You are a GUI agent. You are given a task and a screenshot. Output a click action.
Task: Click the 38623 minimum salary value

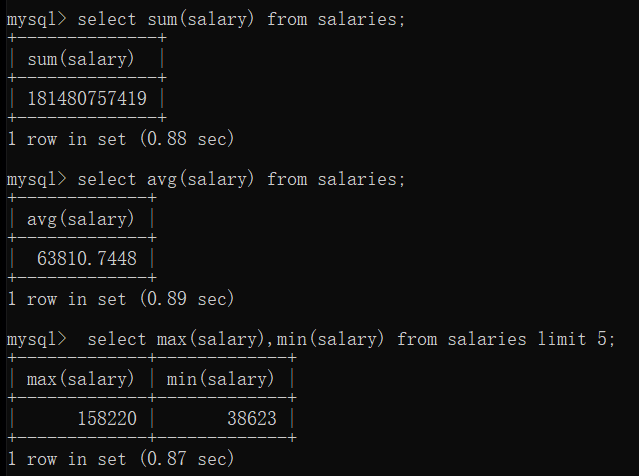pos(251,419)
